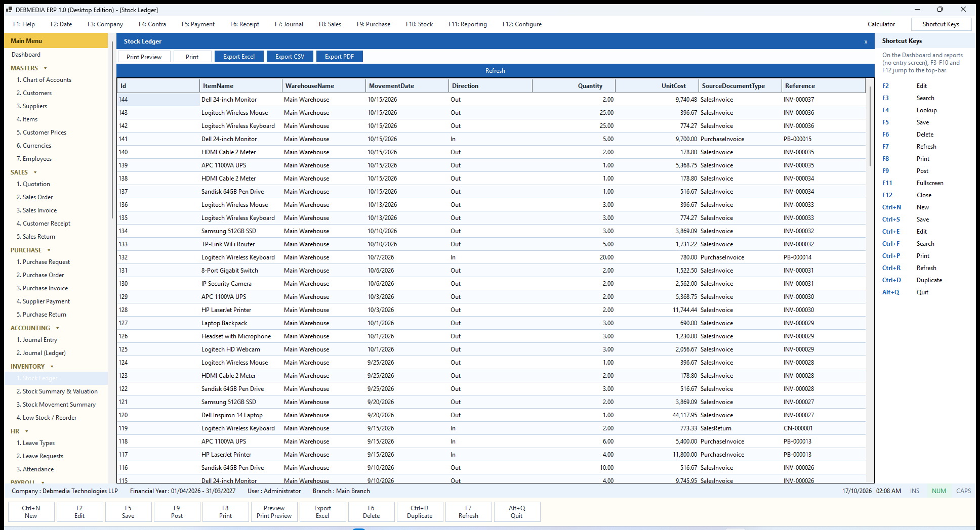The width and height of the screenshot is (980, 530).
Task: Click the Print button beside Print Preview
Action: (192, 57)
